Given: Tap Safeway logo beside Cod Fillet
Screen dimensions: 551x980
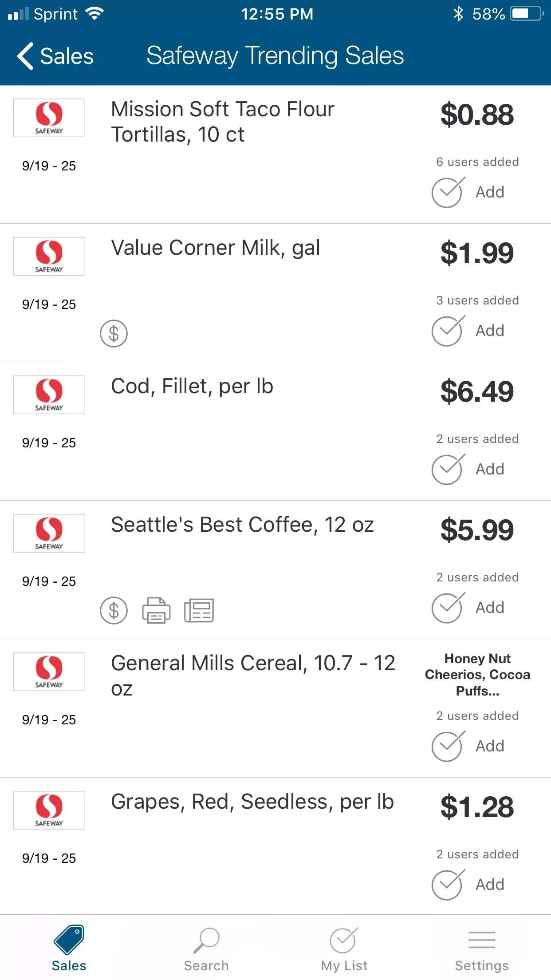Looking at the screenshot, I should pos(49,395).
